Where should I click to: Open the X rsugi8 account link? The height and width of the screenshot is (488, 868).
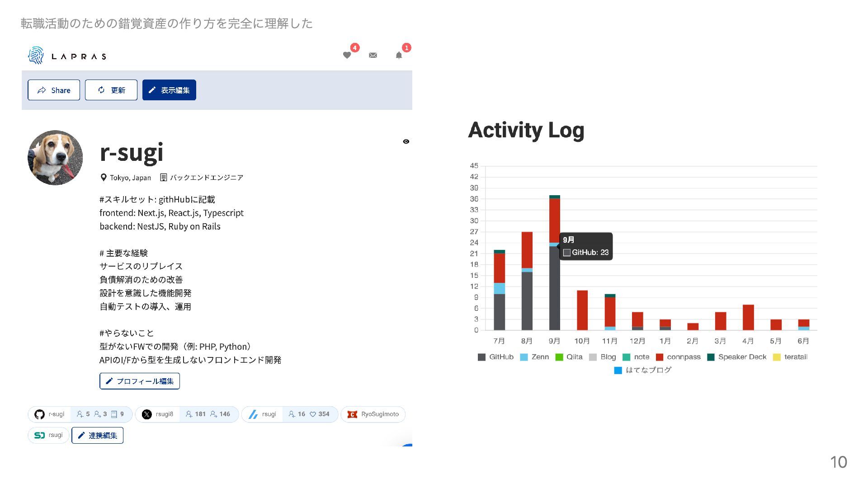[x=187, y=414]
